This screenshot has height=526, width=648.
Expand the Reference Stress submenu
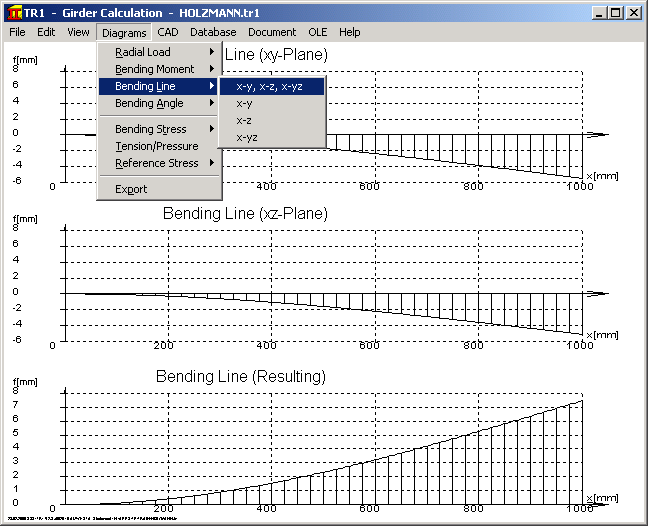tap(158, 163)
